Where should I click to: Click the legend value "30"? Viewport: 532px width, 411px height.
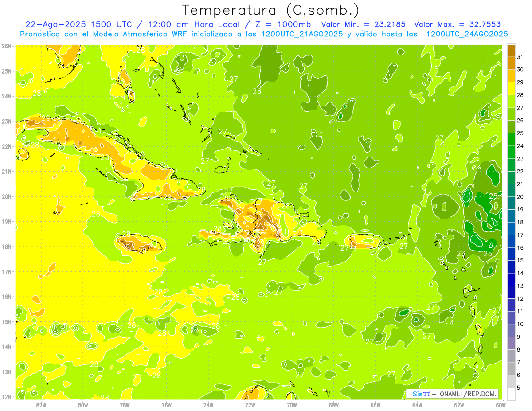[x=520, y=69]
